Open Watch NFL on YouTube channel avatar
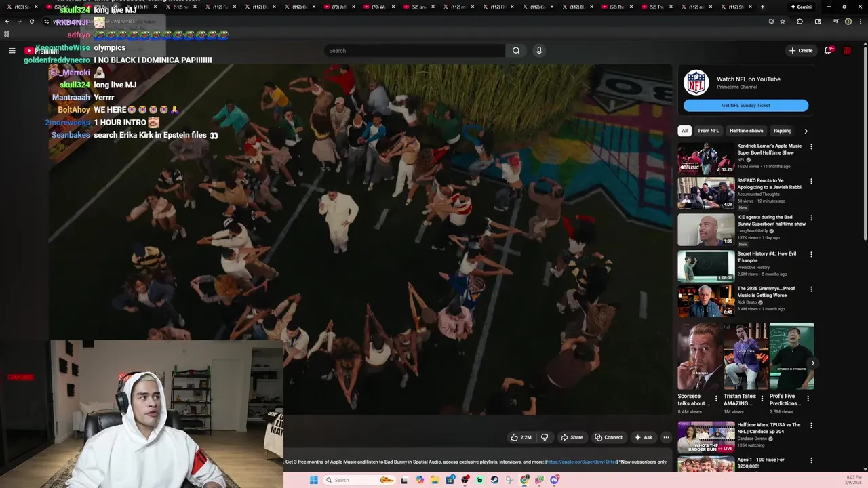 point(696,83)
